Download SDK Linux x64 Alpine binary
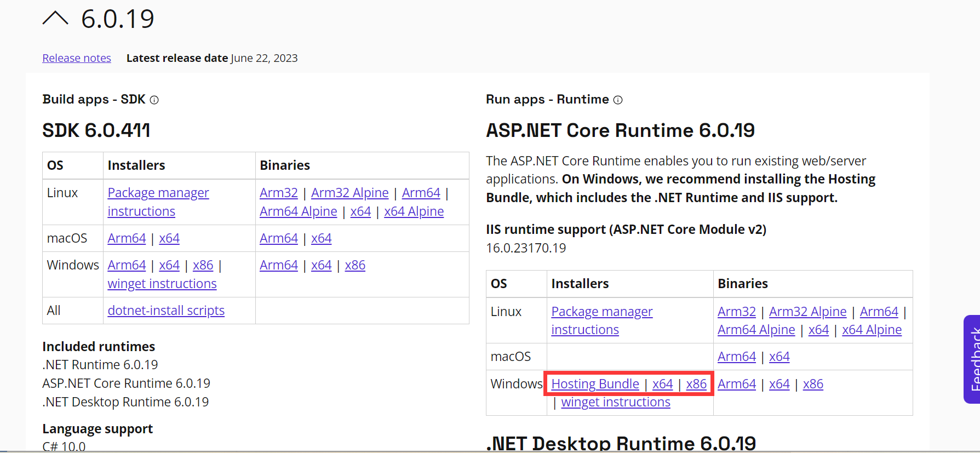Screen dimensions: 980x453 [x=414, y=211]
